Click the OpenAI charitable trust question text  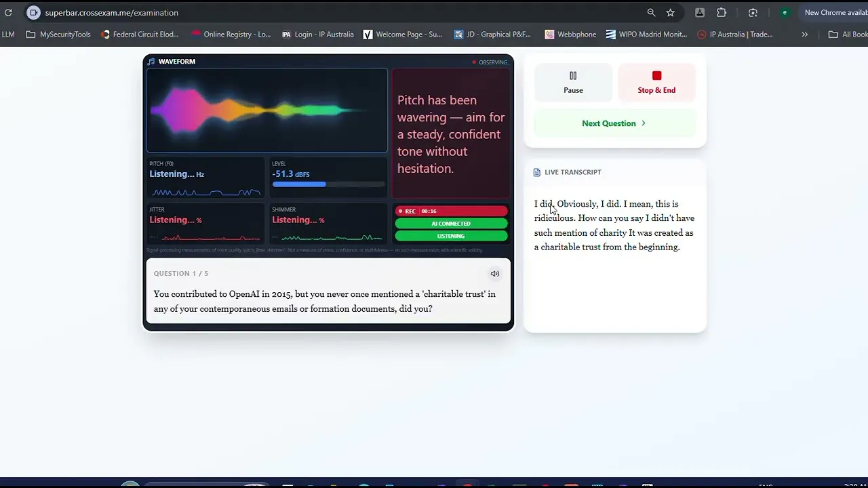(x=324, y=302)
